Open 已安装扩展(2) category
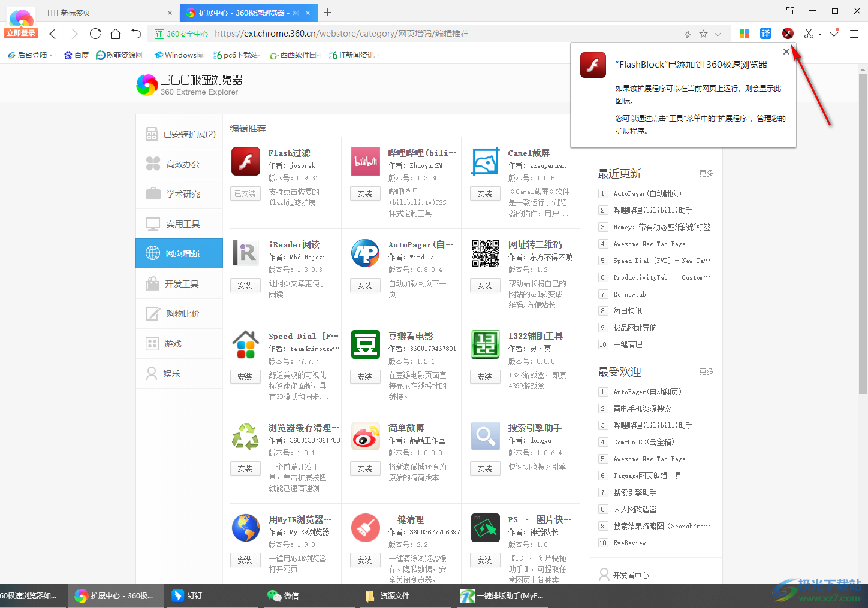Viewport: 868px width, 608px height. coord(179,134)
